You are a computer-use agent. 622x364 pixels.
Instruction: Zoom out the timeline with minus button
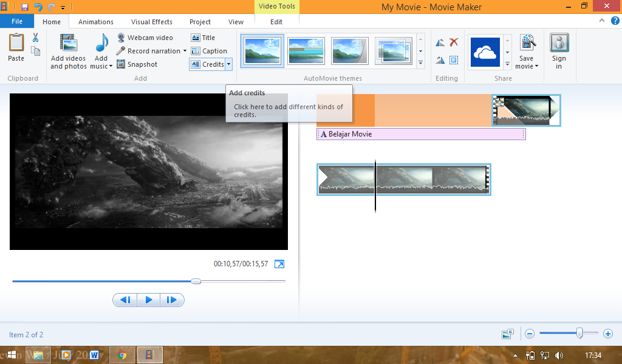(530, 334)
